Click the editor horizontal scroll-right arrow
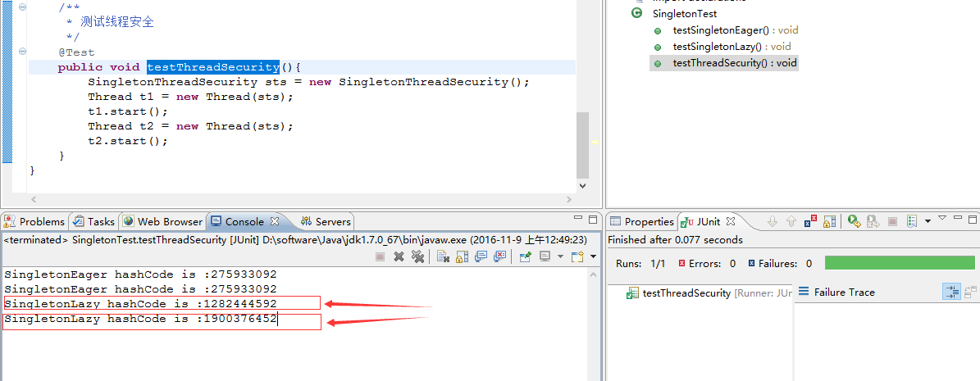Viewport: 980px width, 381px height. (569, 199)
